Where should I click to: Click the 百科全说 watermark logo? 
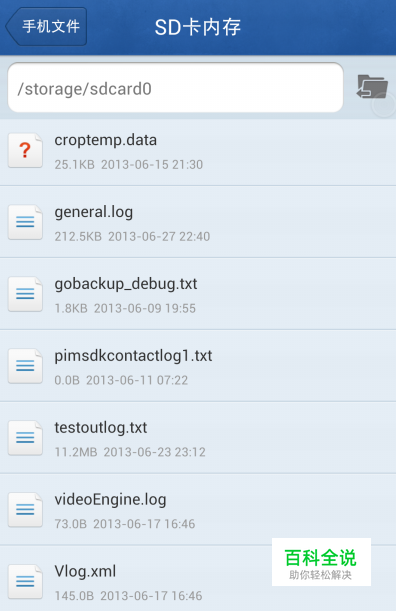click(x=321, y=562)
